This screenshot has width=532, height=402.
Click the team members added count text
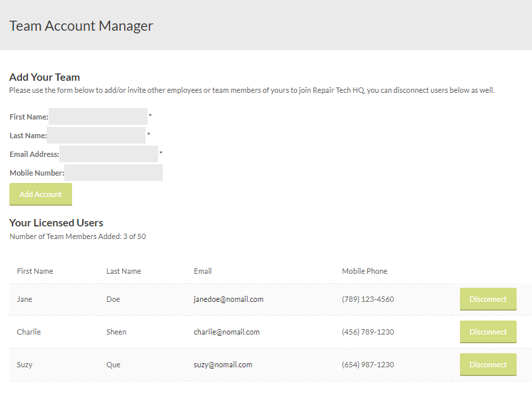(77, 236)
